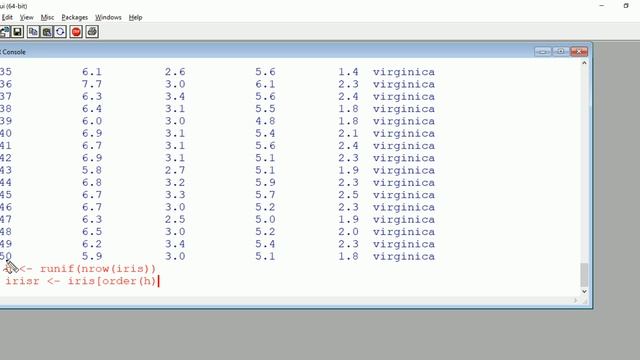
Task: Click the value 3.3 in the table
Action: (x=175, y=195)
